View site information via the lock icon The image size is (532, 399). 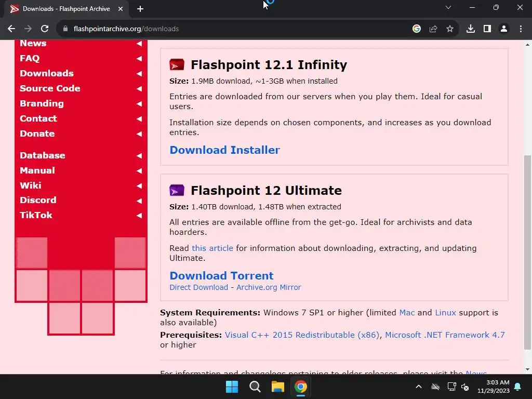[x=65, y=29]
